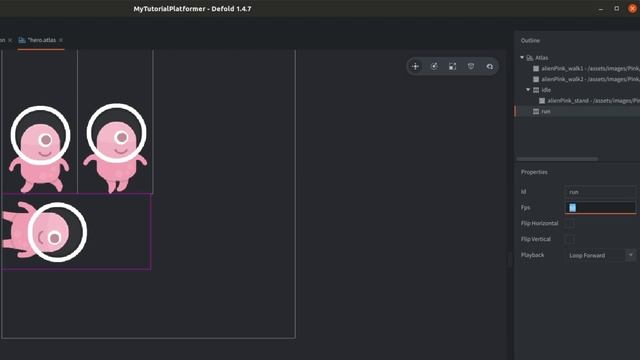Toggle the Flip Vertical checkbox
The image size is (640, 360).
[x=570, y=240]
